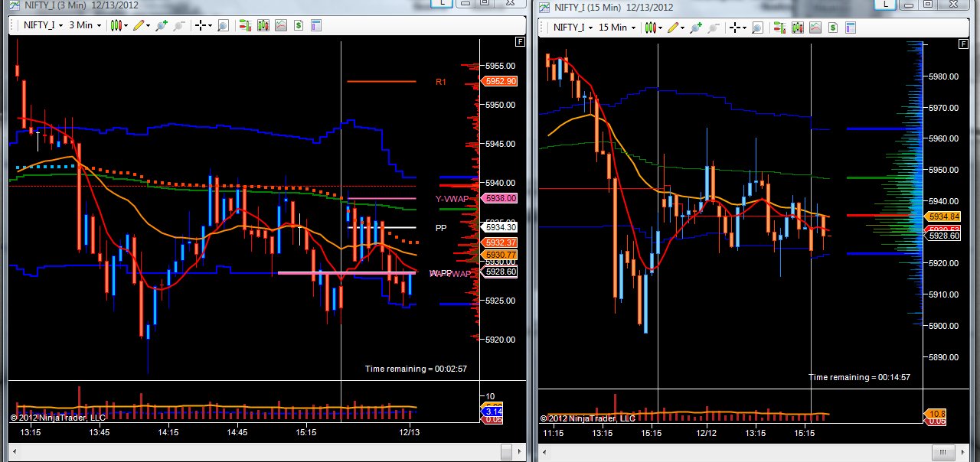Image resolution: width=980 pixels, height=462 pixels.
Task: Open the NIFTY_I instrument dropdown in the 3 Min chart
Action: 42,25
